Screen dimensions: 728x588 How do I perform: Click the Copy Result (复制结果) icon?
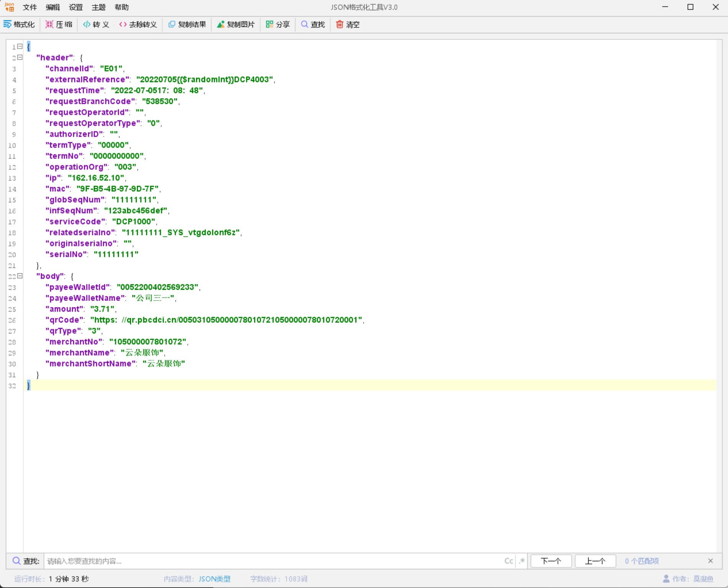point(172,25)
